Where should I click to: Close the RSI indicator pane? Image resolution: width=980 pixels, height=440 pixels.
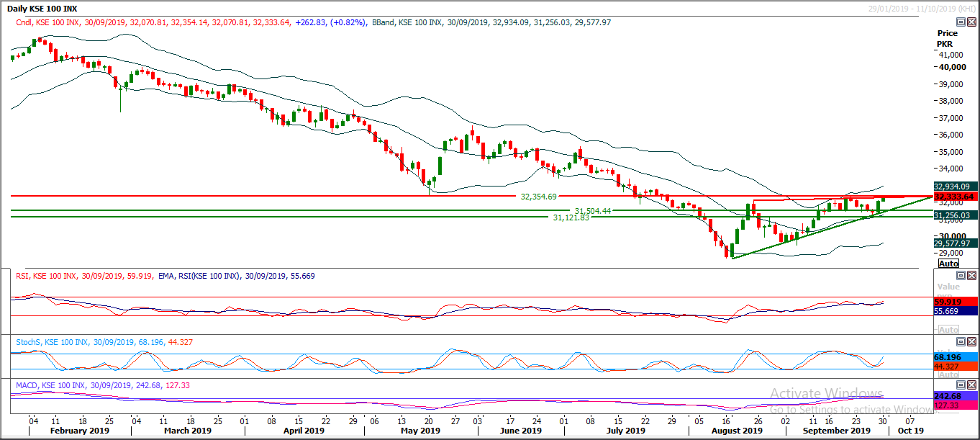971,275
